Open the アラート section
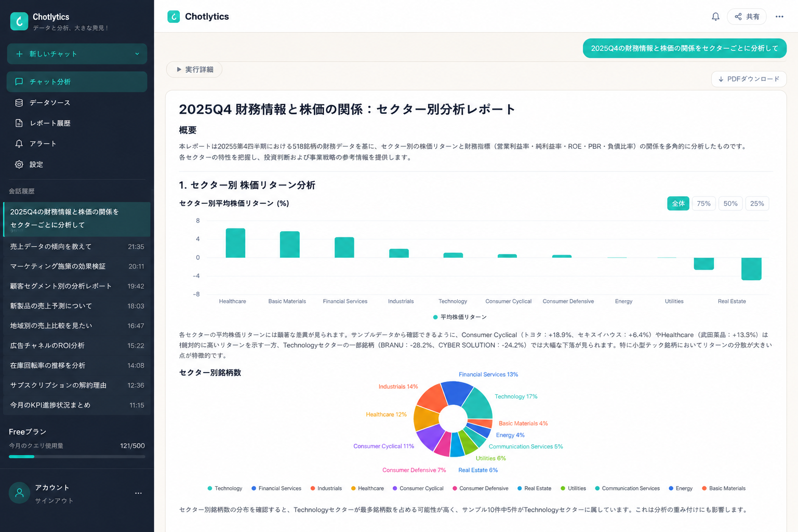The height and width of the screenshot is (532, 798). click(x=77, y=143)
